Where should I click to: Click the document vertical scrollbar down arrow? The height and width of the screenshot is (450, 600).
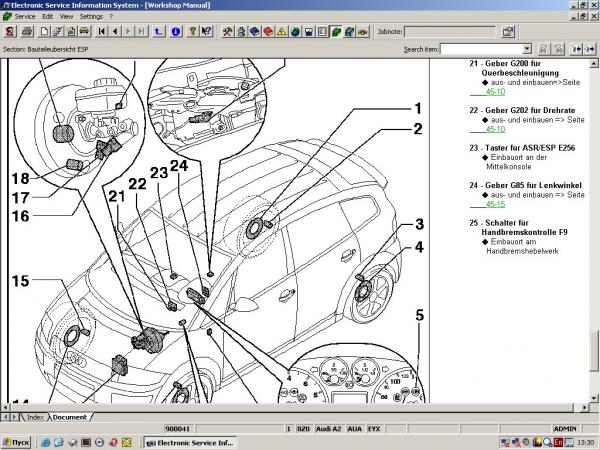(593, 398)
